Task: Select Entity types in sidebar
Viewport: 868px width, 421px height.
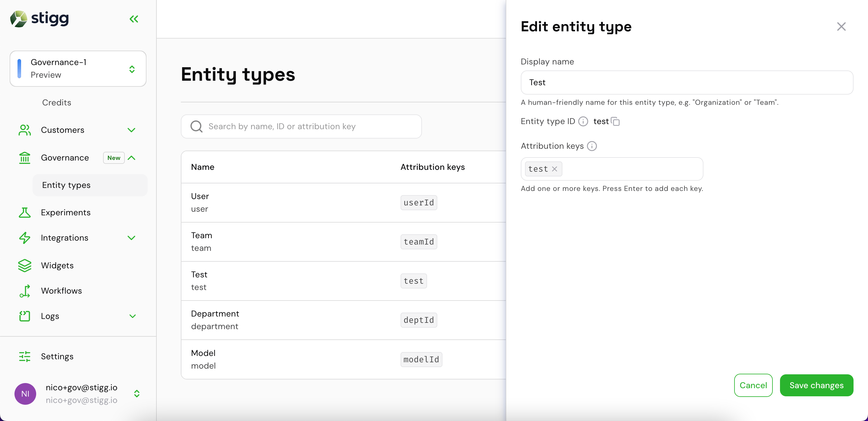Action: pos(90,185)
